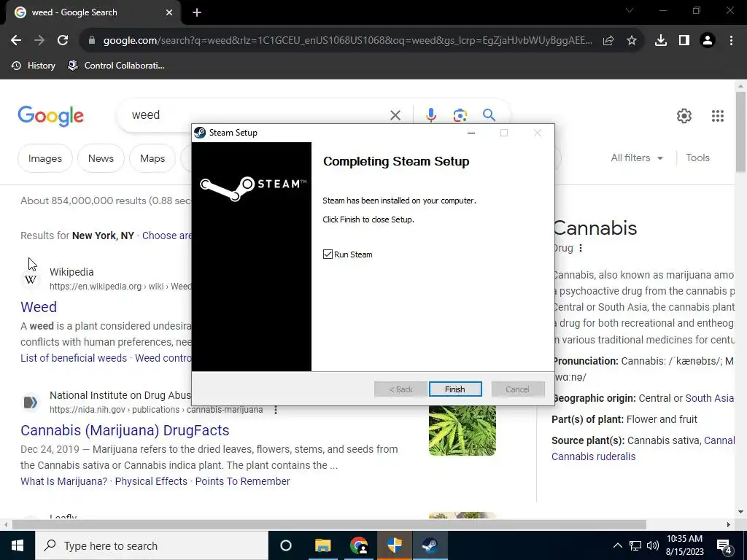The width and height of the screenshot is (747, 560).
Task: Open File Explorer from taskbar
Action: click(322, 545)
